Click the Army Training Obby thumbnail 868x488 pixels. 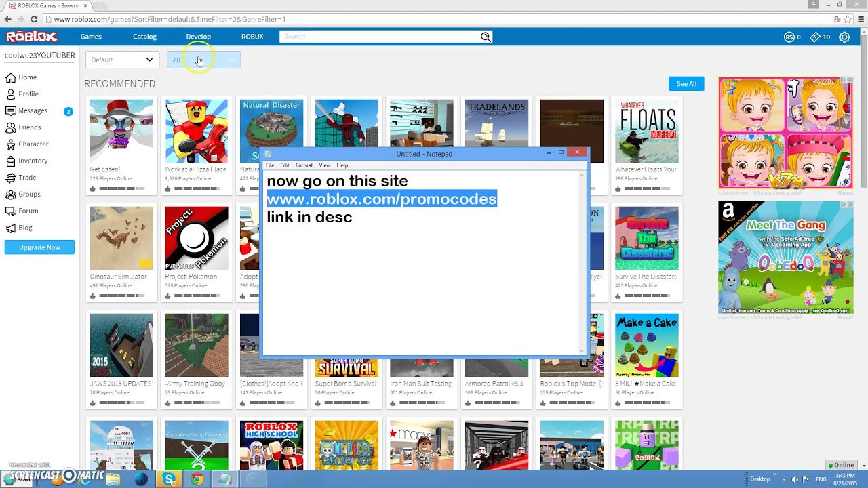coord(197,345)
